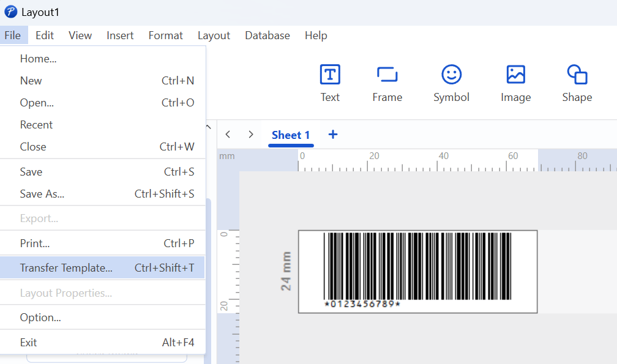This screenshot has width=617, height=364.
Task: Add a new sheet with plus icon
Action: pos(332,135)
